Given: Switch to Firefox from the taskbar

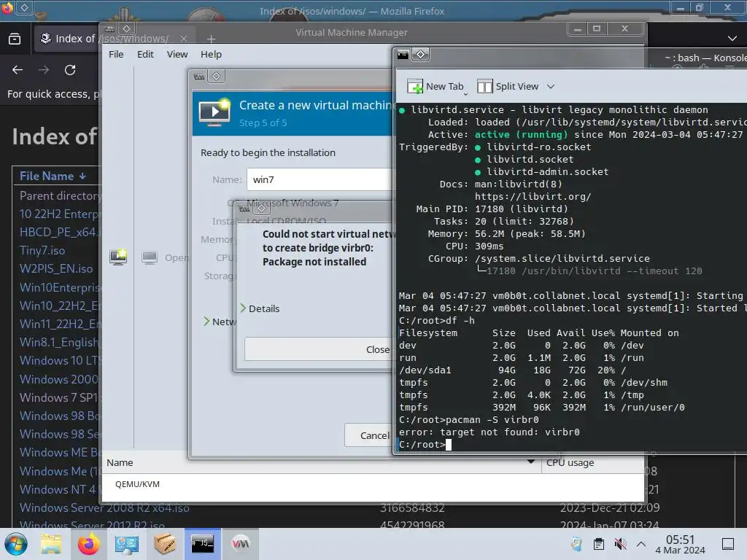Looking at the screenshot, I should point(88,544).
